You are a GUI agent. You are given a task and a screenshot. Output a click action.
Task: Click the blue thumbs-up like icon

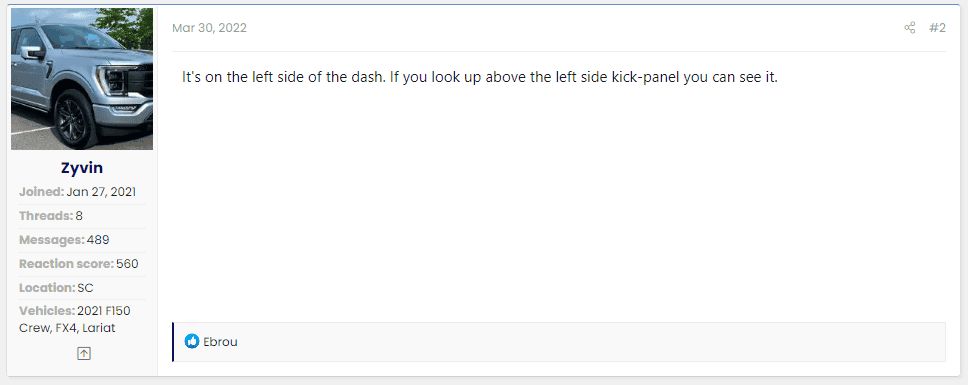(192, 341)
